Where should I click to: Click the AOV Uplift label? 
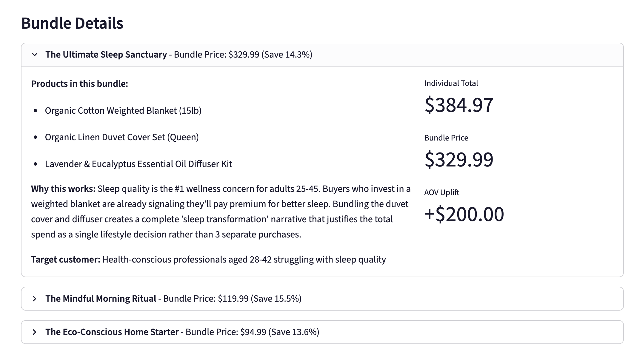441,192
